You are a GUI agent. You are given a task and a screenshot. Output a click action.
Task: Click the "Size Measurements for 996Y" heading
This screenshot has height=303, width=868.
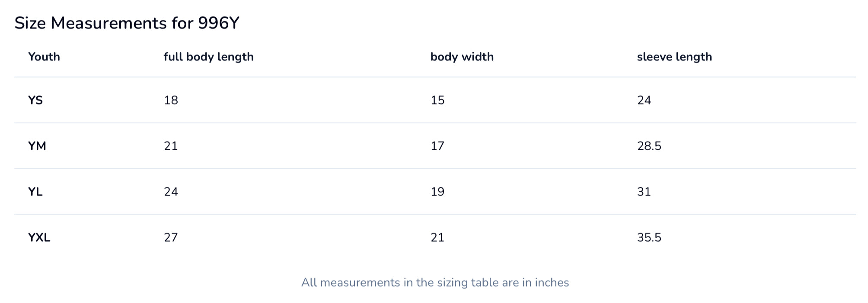click(x=127, y=23)
